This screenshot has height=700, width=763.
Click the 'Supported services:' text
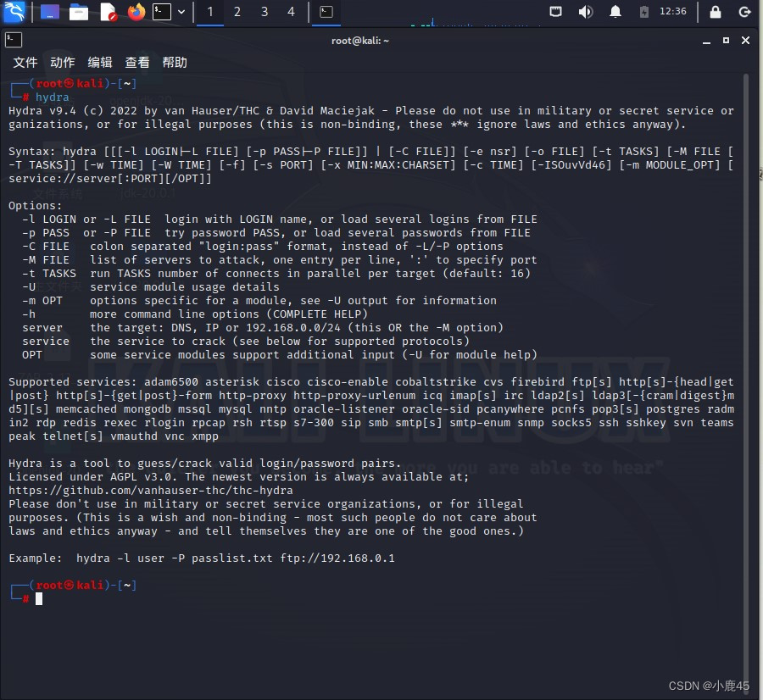(73, 382)
